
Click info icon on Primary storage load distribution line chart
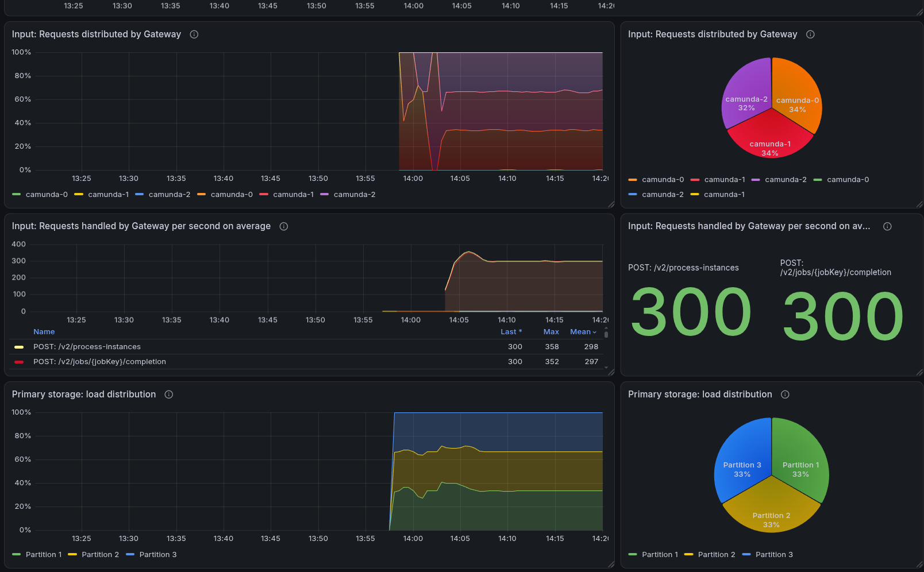click(x=169, y=395)
